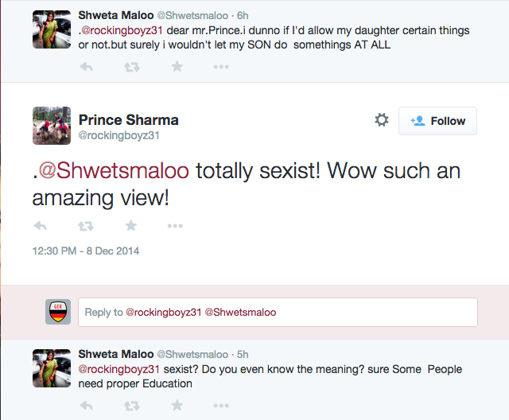The image size is (509, 420).
Task: Retweet Shweta's bottom tweet
Action: coord(131,406)
